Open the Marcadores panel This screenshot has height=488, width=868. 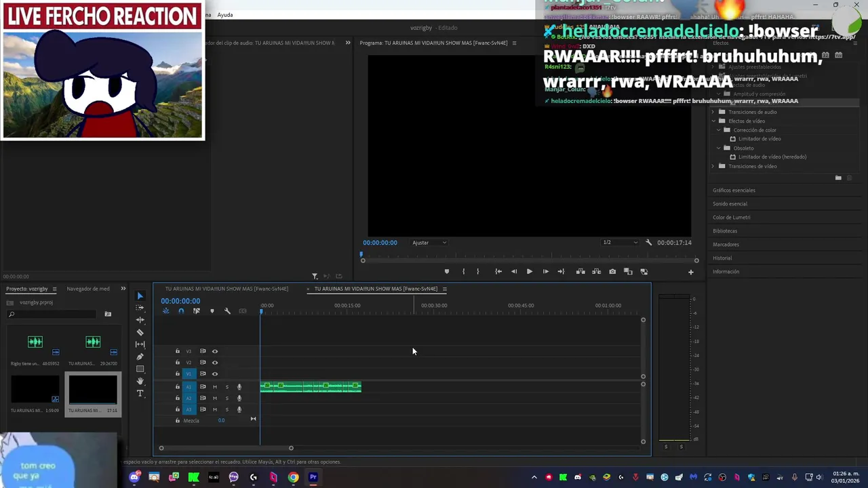click(726, 245)
